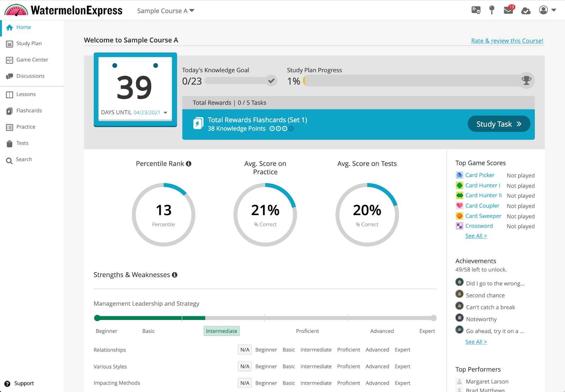The height and width of the screenshot is (392, 565).
Task: Click the Game Center icon
Action: (10, 60)
